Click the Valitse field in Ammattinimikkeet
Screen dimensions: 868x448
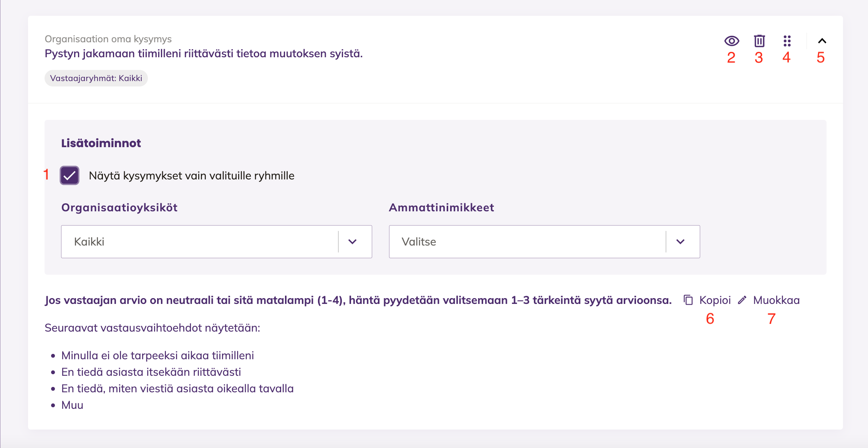pyautogui.click(x=544, y=242)
